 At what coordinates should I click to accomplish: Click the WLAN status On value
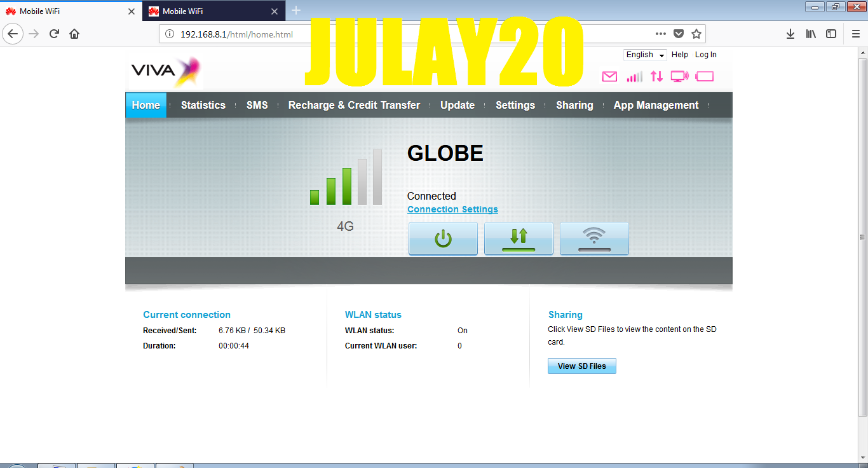tap(463, 331)
